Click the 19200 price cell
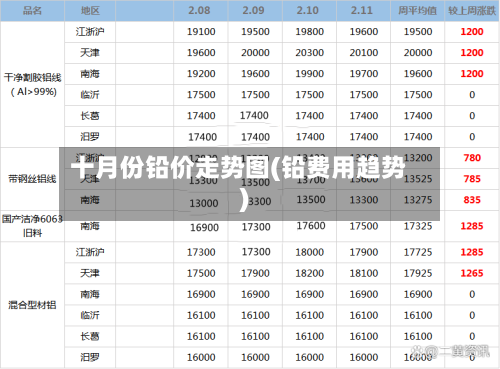500x369 pixels. [x=201, y=74]
